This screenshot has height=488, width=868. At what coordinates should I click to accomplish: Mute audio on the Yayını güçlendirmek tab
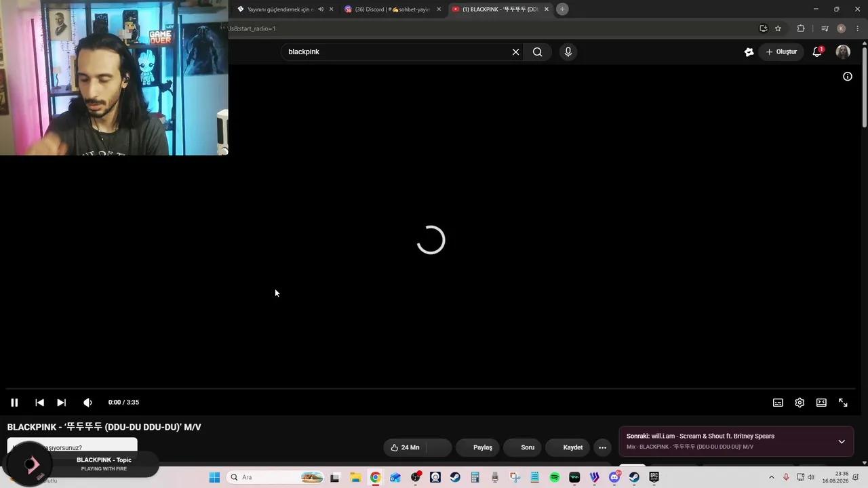pos(321,9)
